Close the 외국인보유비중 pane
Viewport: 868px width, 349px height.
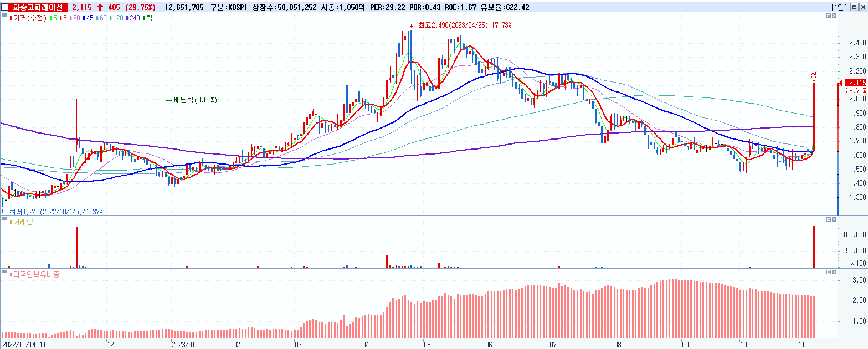coord(834,272)
